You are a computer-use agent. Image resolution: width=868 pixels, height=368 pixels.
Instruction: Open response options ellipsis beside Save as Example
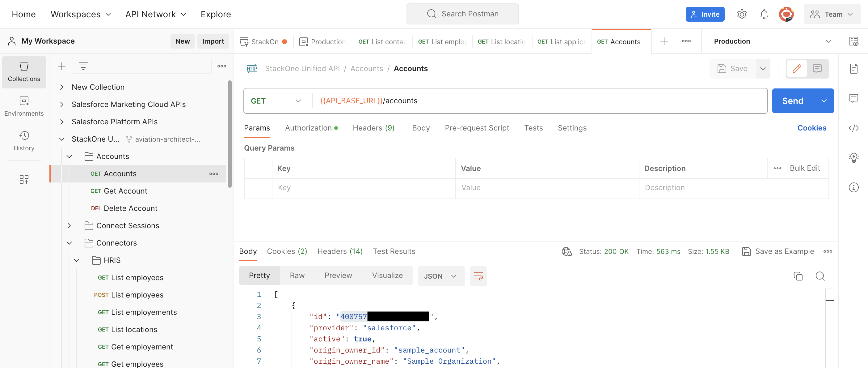pyautogui.click(x=828, y=251)
